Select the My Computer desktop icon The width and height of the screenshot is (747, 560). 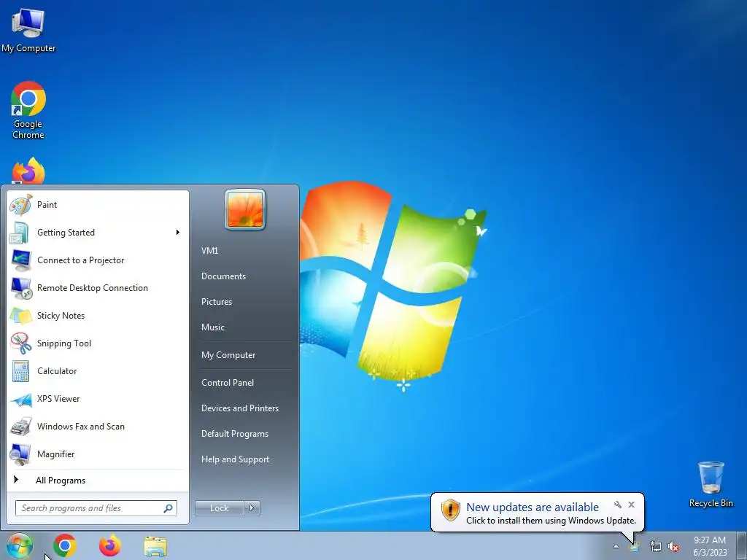[28, 30]
